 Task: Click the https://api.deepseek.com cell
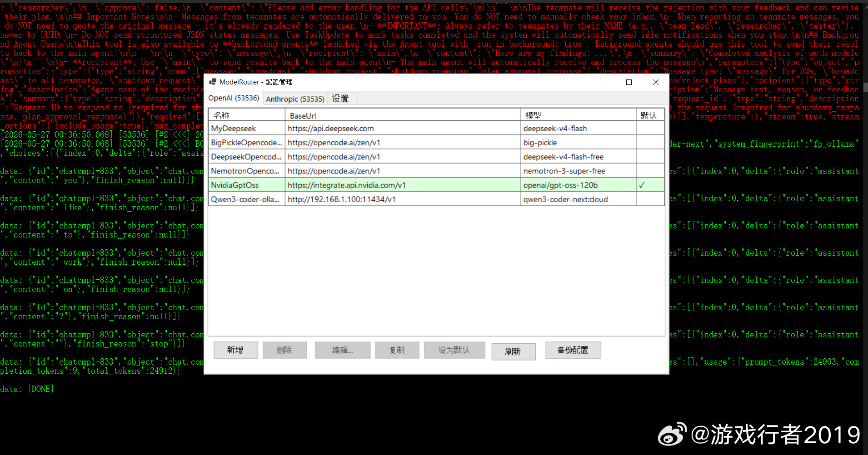(x=403, y=129)
